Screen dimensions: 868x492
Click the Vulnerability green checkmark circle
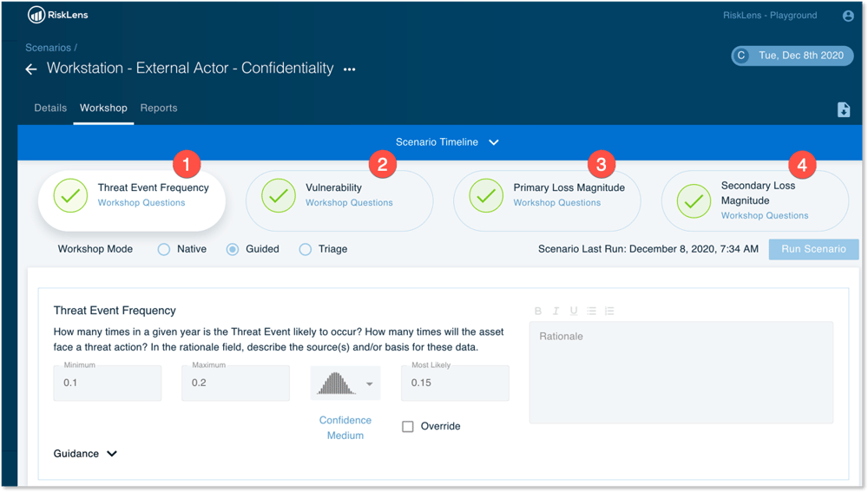(x=279, y=195)
